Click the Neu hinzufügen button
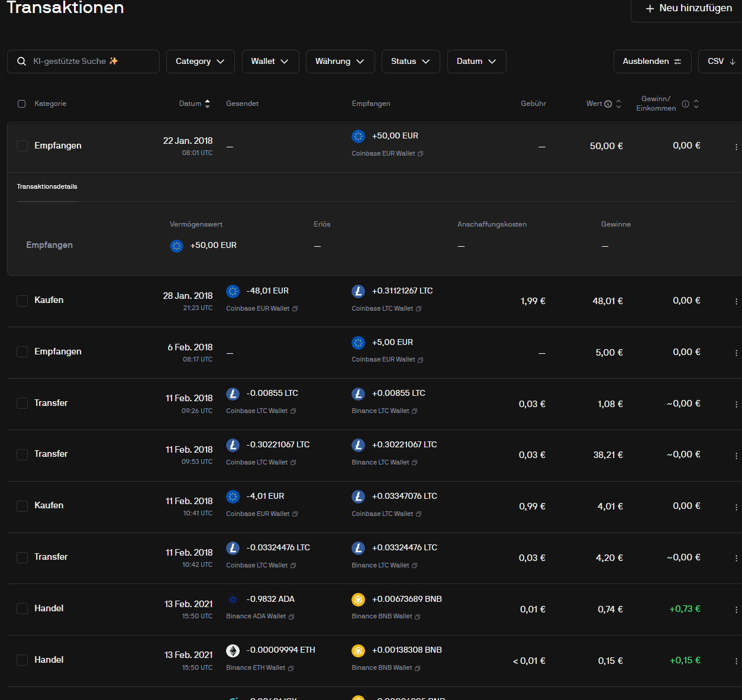The height and width of the screenshot is (700, 742). point(689,8)
